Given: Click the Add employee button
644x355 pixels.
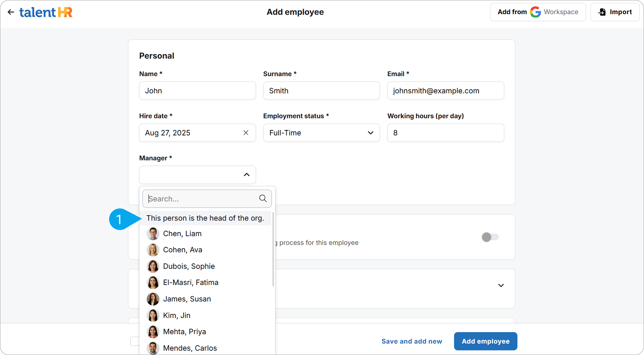Looking at the screenshot, I should coord(485,341).
